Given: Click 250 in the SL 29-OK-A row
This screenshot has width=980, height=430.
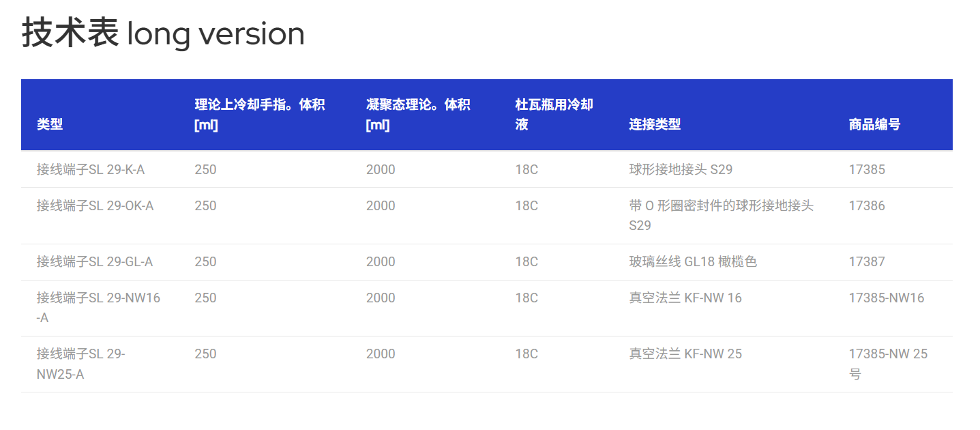Looking at the screenshot, I should coord(205,205).
